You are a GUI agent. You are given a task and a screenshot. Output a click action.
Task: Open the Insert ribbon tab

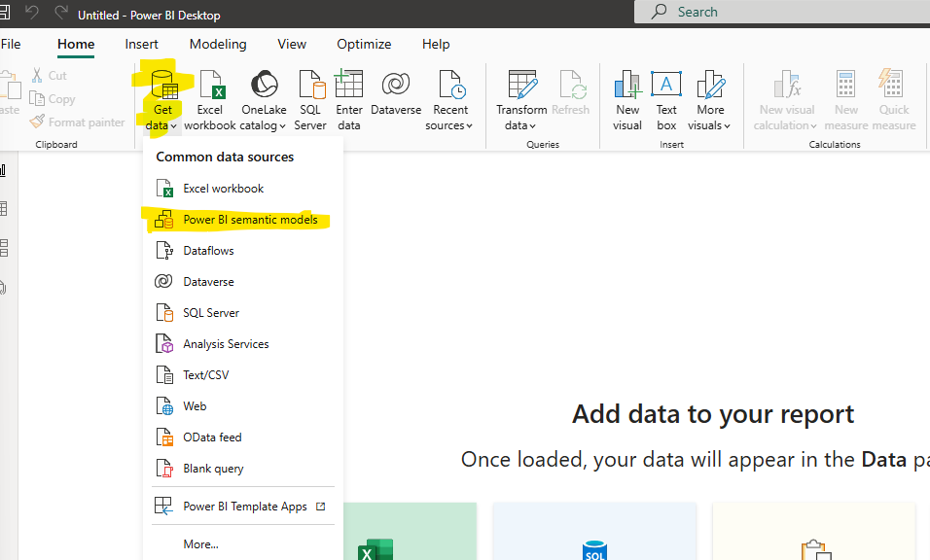point(141,44)
